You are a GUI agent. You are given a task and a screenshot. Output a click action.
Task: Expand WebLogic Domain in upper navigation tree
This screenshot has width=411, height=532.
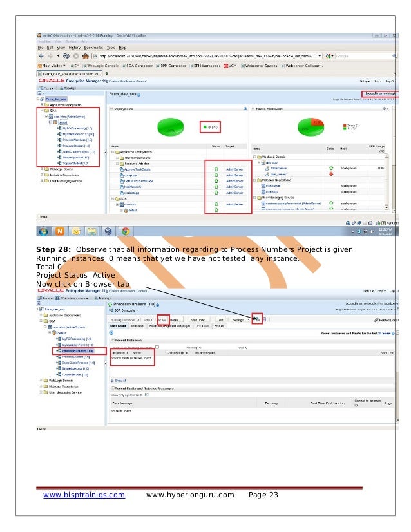[x=42, y=169]
